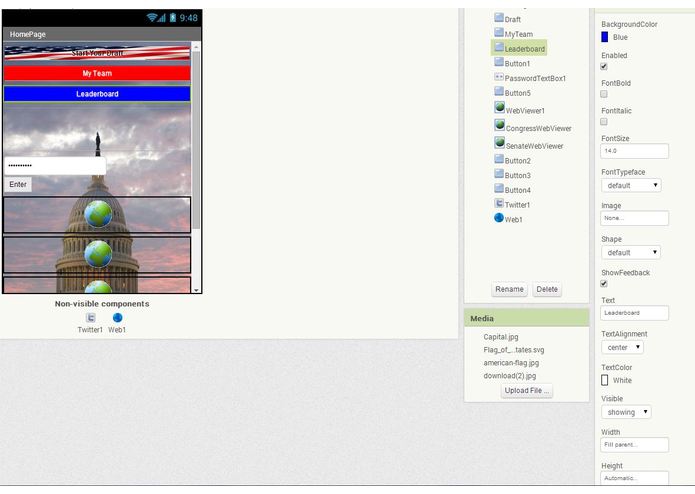
Task: Select Flag_of_...tates.svg in the Media list
Action: (x=514, y=350)
